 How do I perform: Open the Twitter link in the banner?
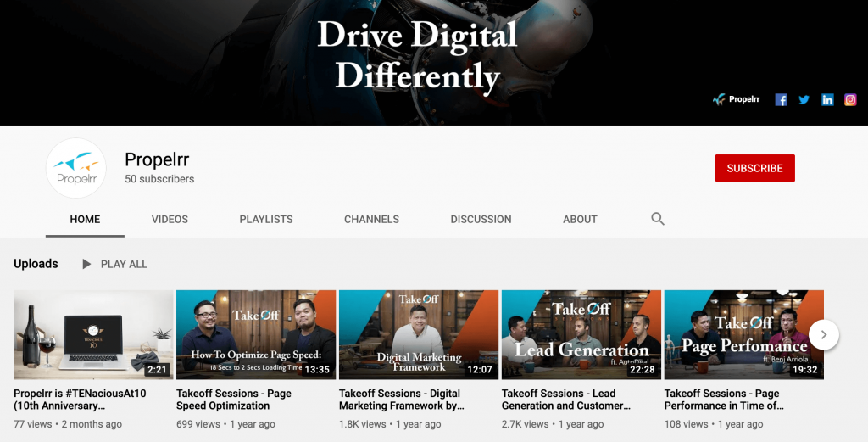[804, 100]
